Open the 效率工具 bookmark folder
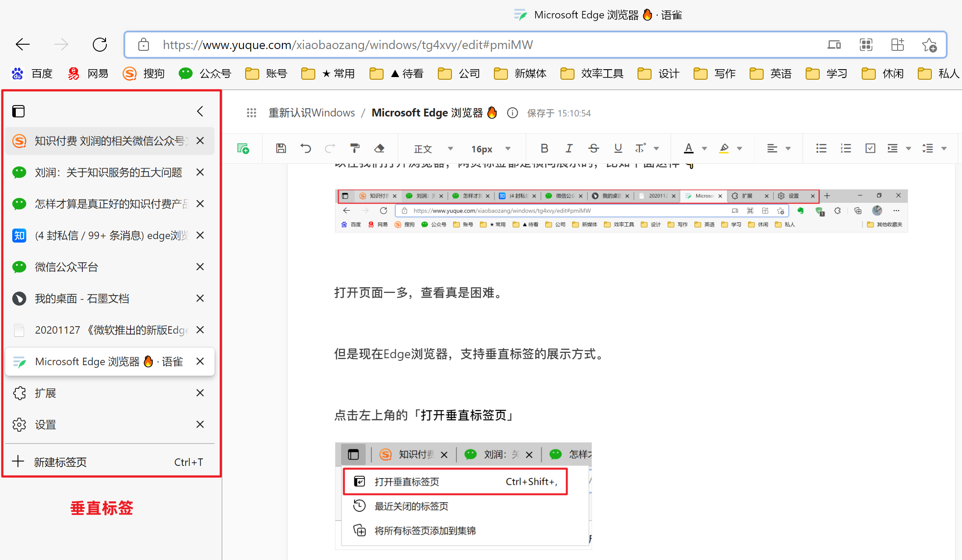The image size is (962, 560). tap(592, 74)
